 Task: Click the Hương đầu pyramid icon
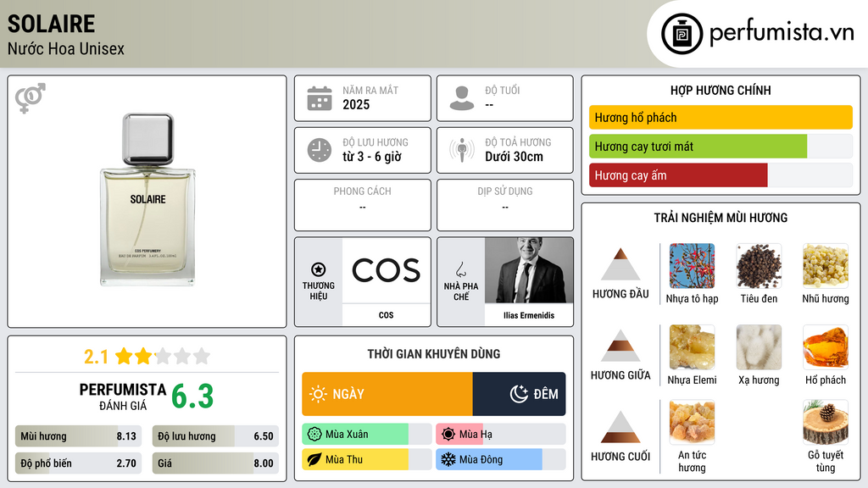[620, 264]
